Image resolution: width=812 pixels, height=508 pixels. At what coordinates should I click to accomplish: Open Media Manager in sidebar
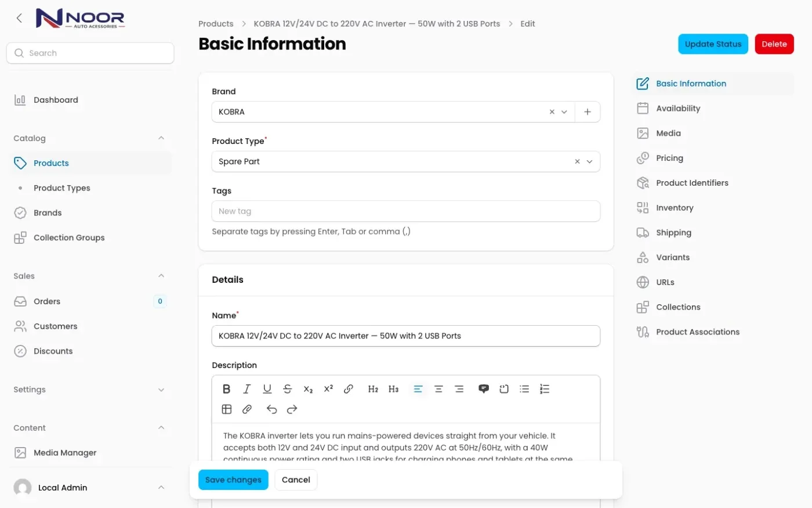point(90,453)
